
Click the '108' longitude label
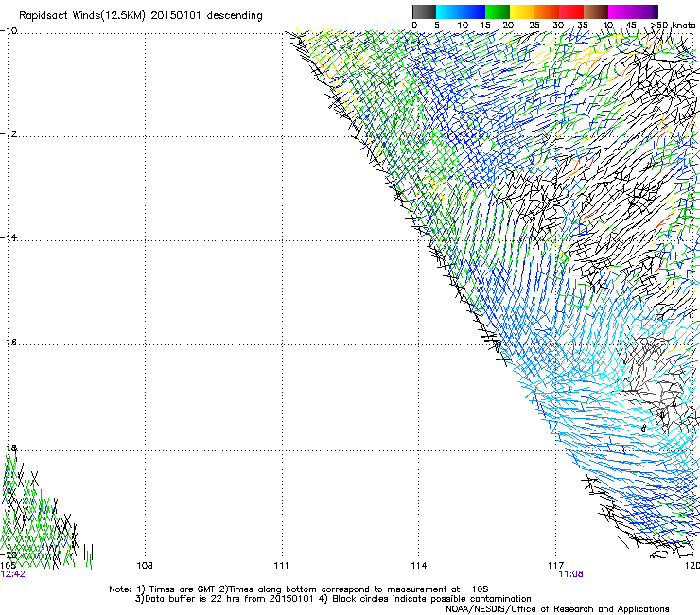[x=145, y=566]
